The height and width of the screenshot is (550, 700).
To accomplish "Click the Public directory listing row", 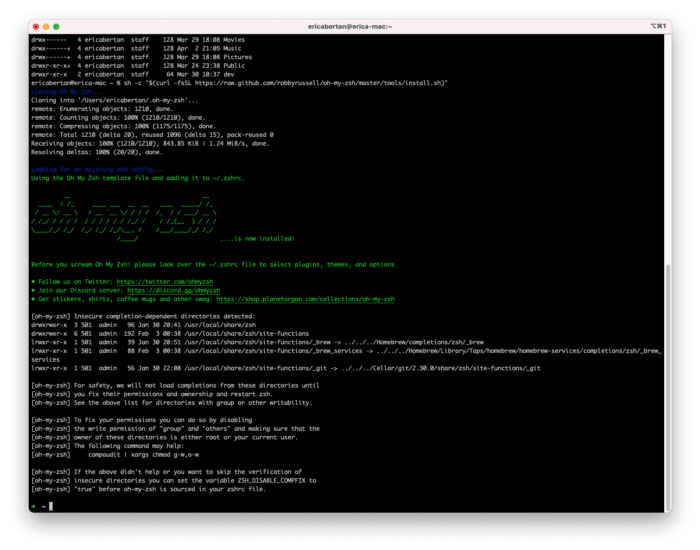I will (x=138, y=66).
